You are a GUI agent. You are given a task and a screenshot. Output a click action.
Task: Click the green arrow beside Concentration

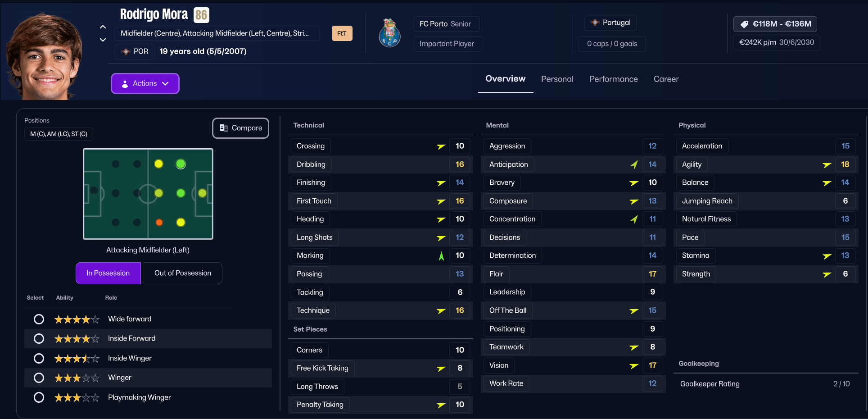[634, 219]
